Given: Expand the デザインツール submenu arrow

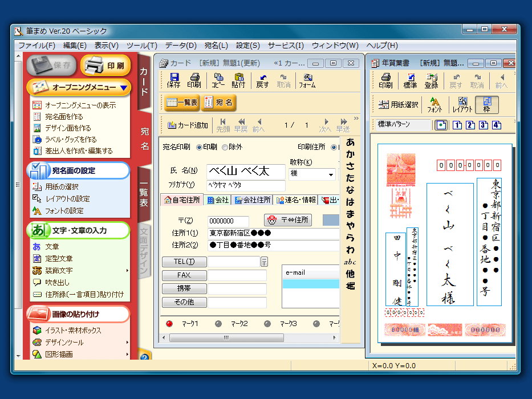Looking at the screenshot, I should click(127, 343).
